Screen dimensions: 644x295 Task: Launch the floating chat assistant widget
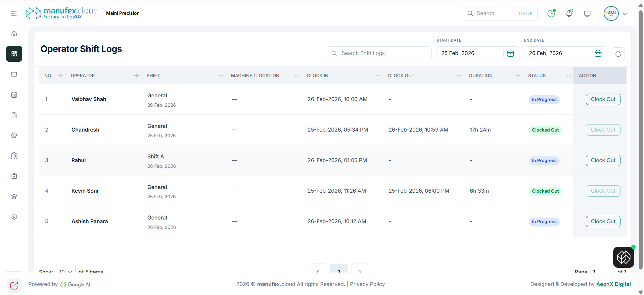coord(624,257)
